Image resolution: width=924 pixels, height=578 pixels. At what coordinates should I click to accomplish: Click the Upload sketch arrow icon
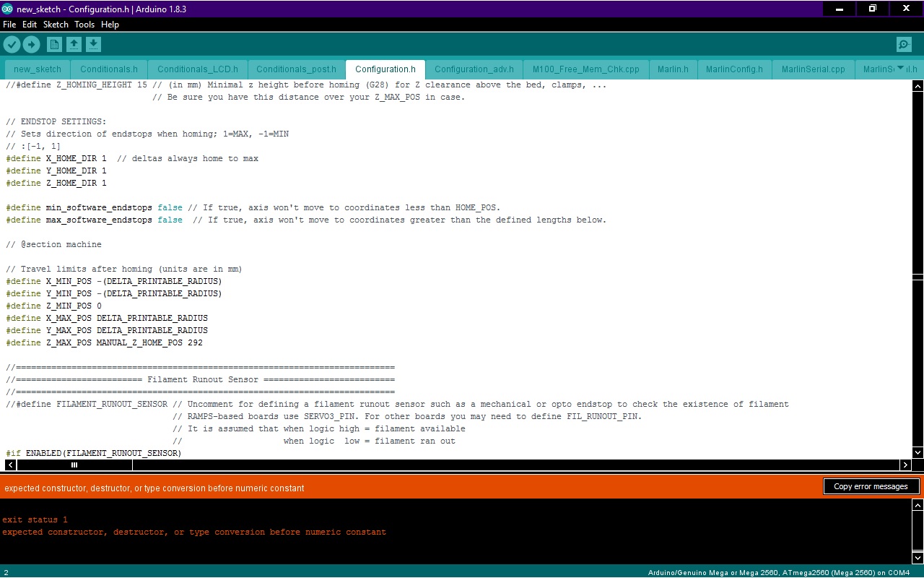click(31, 44)
